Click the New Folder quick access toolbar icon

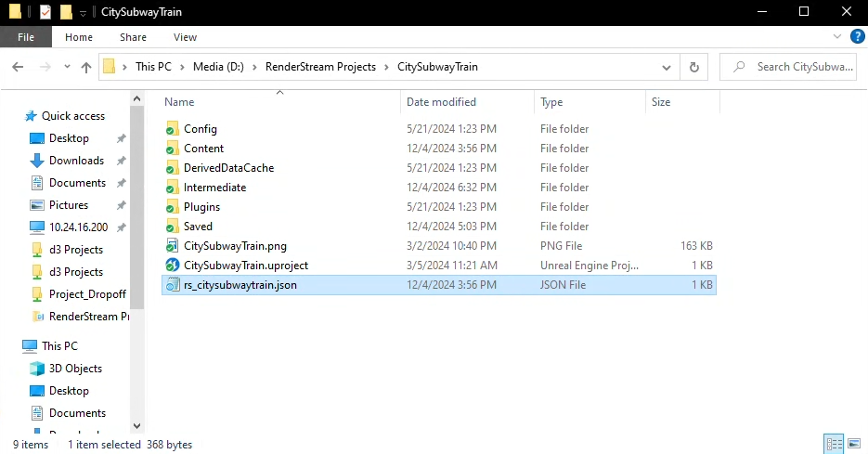coord(66,12)
